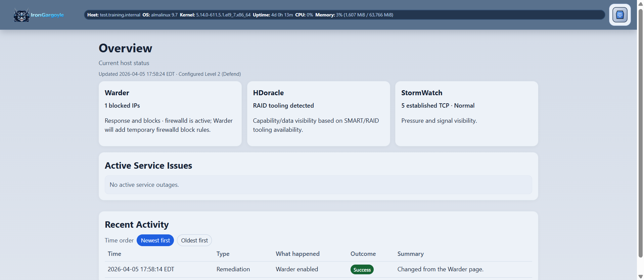Click the Time column header
This screenshot has width=644, height=280.
[x=114, y=254]
